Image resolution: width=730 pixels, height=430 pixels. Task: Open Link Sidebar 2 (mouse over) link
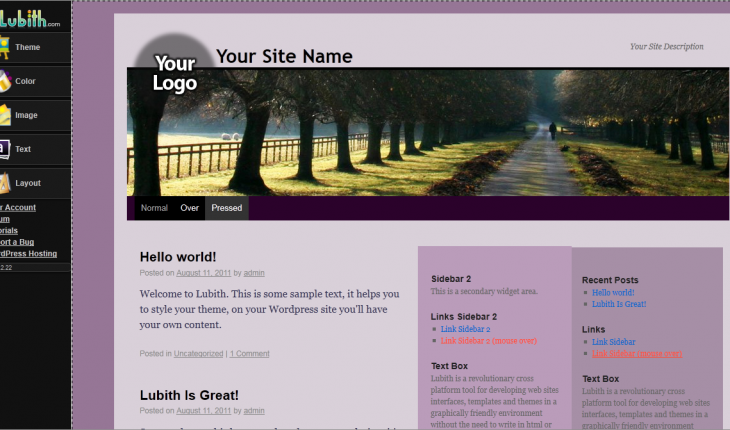(x=488, y=341)
